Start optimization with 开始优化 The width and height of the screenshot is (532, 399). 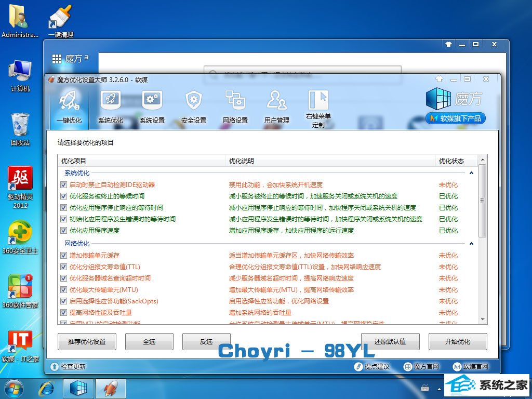(458, 341)
